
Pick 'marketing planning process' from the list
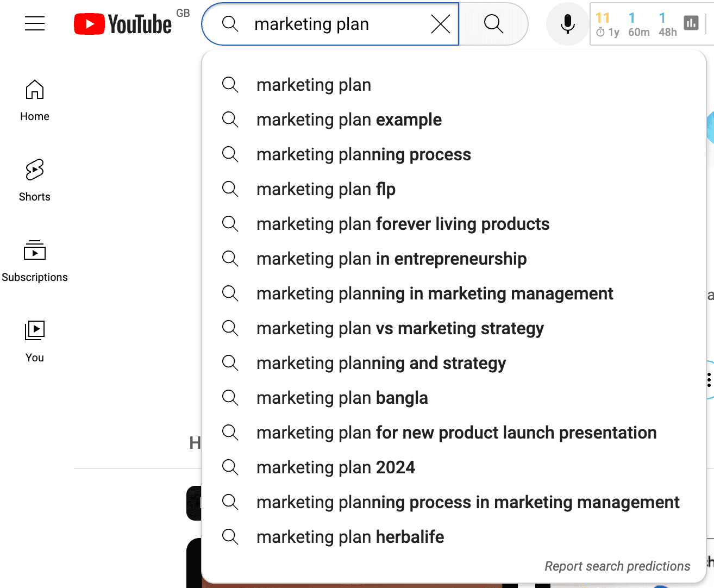click(364, 154)
